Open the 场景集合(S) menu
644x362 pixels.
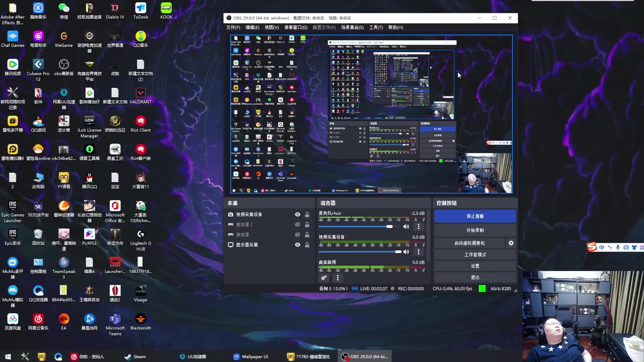point(352,27)
